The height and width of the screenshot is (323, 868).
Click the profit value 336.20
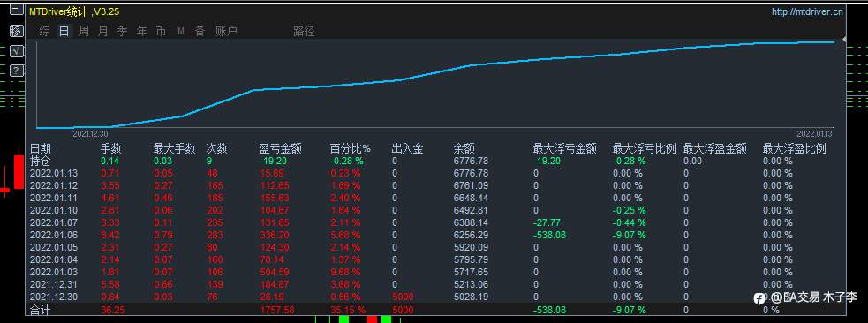tap(274, 235)
